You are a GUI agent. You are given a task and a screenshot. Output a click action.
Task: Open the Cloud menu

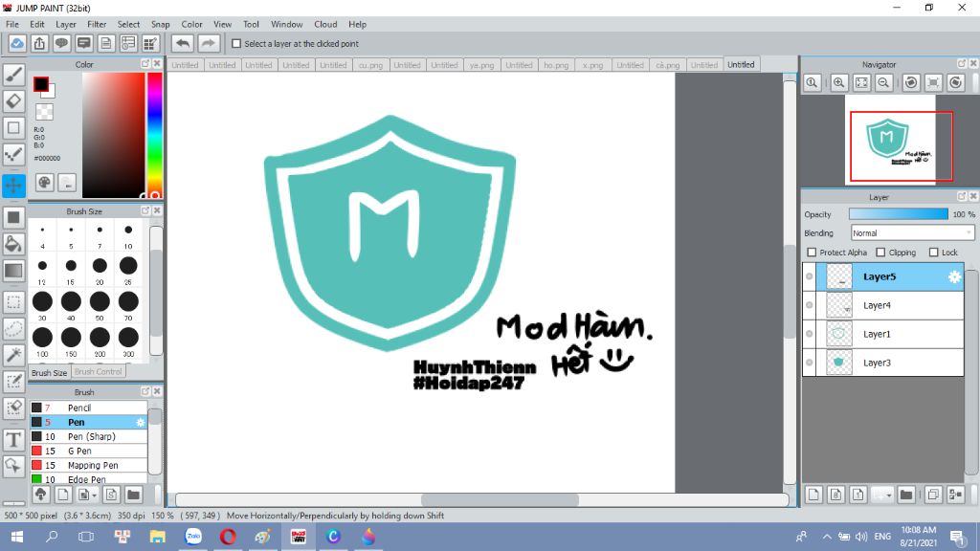pos(325,24)
